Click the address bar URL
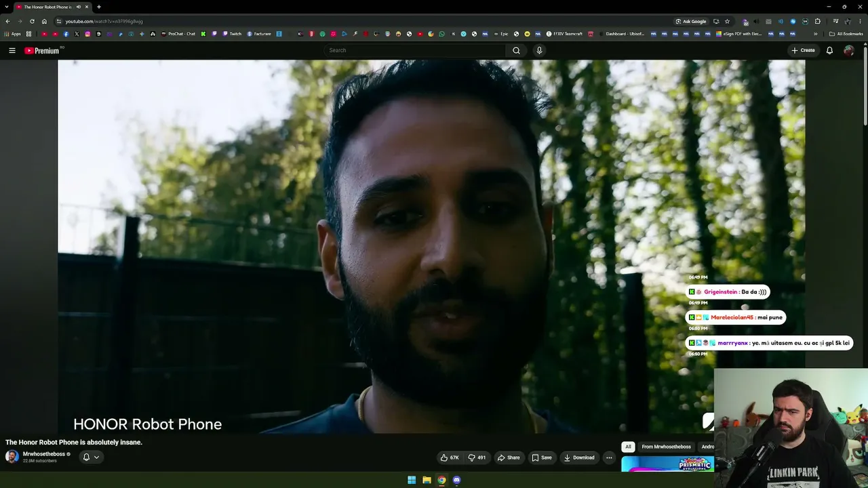Screen dimensions: 868x488 click(x=104, y=21)
